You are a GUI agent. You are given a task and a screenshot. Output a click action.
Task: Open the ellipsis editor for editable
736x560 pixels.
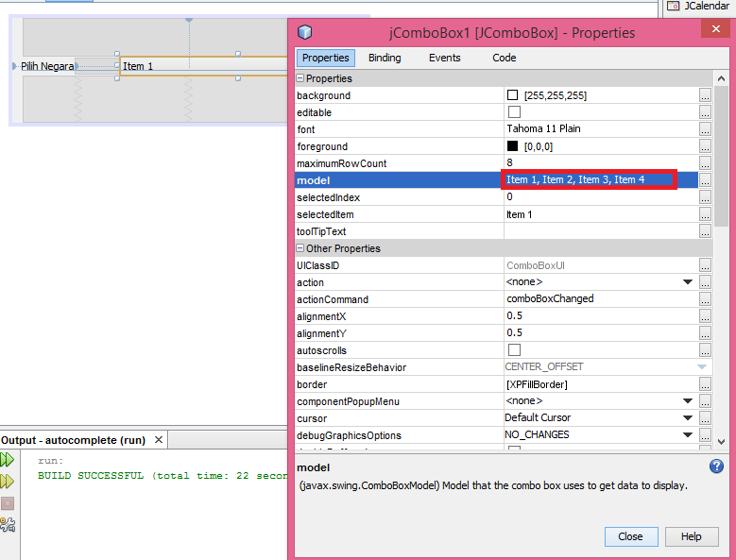point(705,112)
